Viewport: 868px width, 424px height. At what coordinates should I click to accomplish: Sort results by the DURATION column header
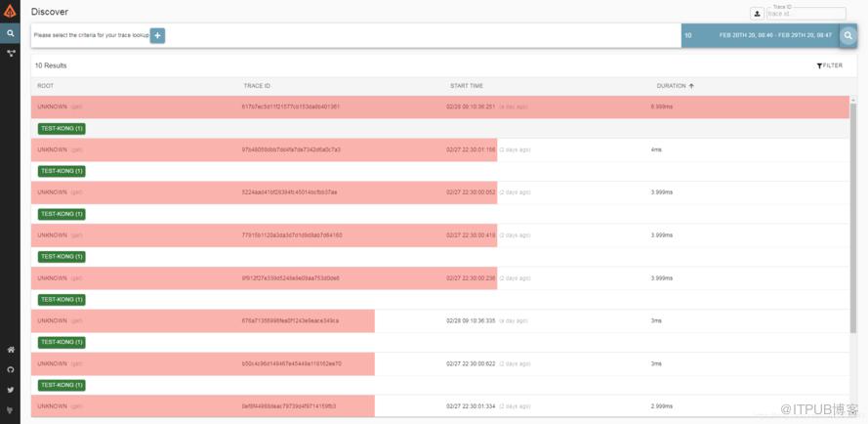click(x=671, y=86)
